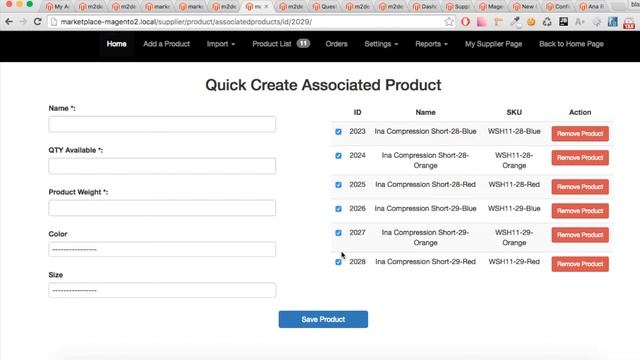Screen dimensions: 640x360
Task: Click the Action column header
Action: point(580,112)
